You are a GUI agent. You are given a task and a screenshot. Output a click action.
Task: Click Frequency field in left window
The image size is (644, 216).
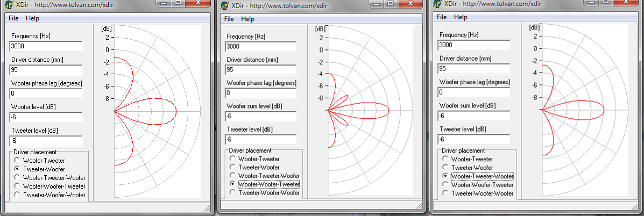tap(46, 46)
